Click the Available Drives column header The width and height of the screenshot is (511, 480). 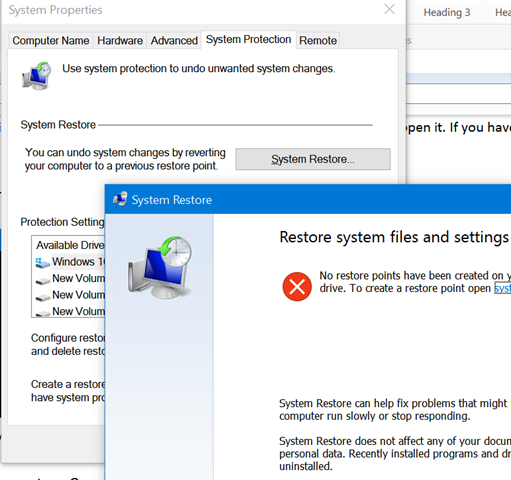click(70, 245)
